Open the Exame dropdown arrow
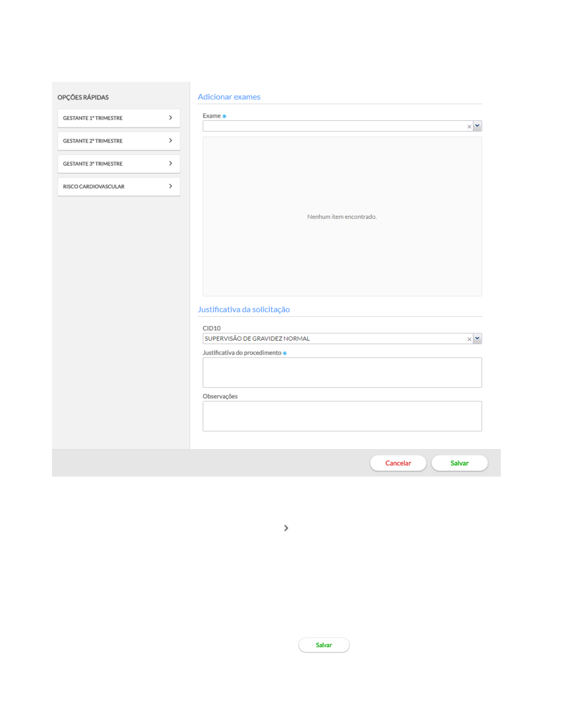 click(x=477, y=126)
